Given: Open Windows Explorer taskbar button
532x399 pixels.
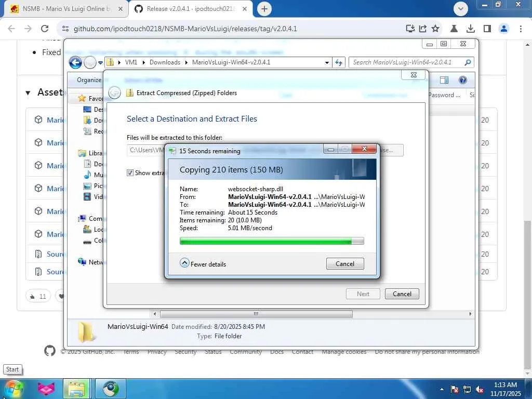Looking at the screenshot, I should pos(77,389).
